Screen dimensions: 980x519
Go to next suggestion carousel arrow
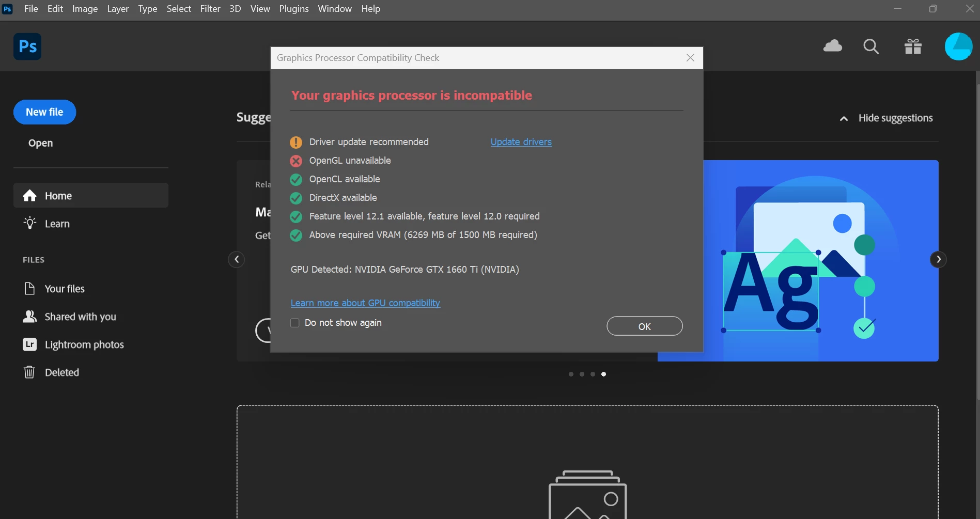938,259
